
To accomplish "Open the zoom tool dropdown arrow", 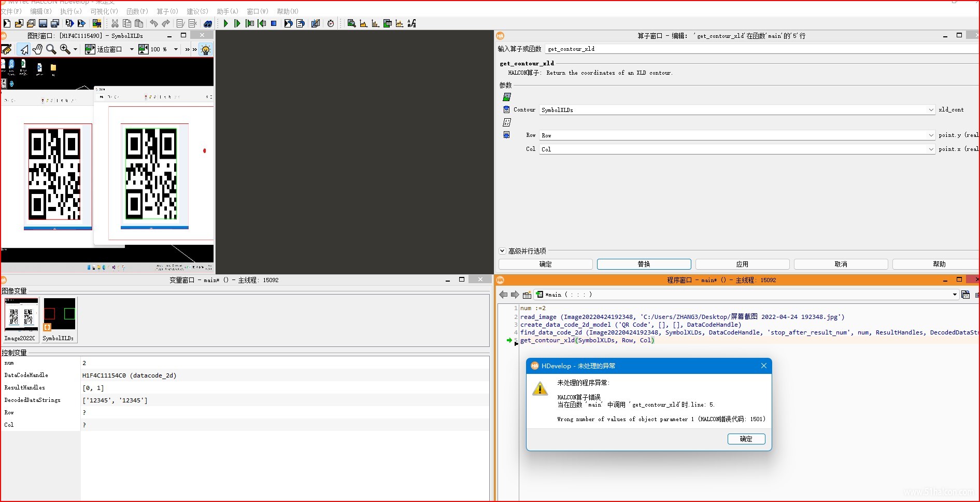I will (76, 49).
